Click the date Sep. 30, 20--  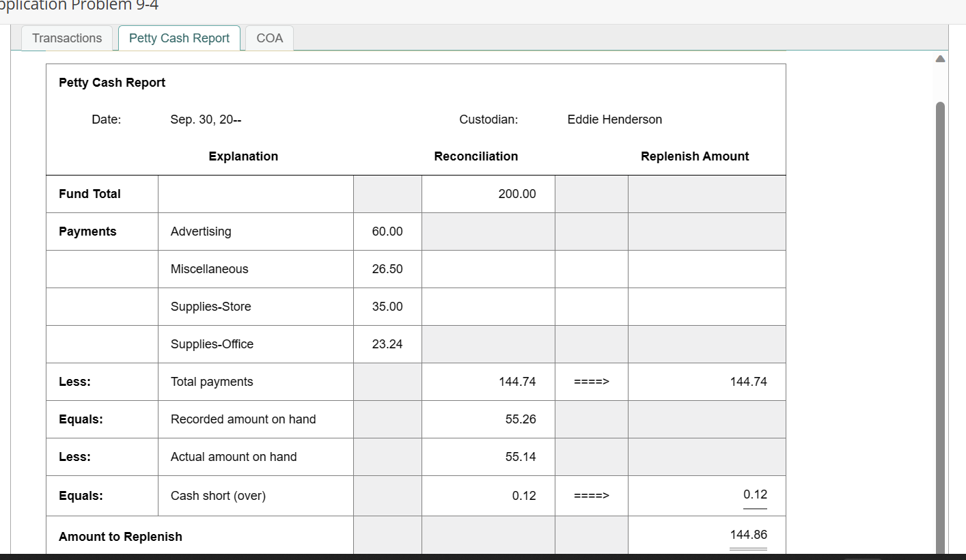tap(206, 120)
